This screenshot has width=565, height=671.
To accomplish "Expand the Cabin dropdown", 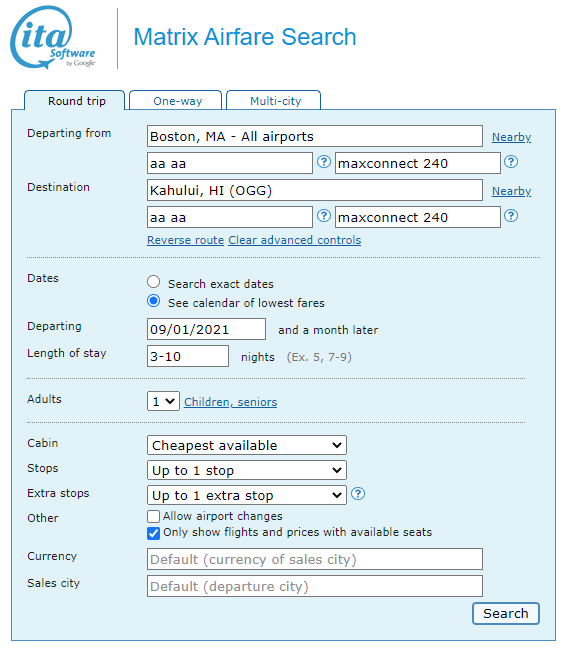I will [247, 445].
